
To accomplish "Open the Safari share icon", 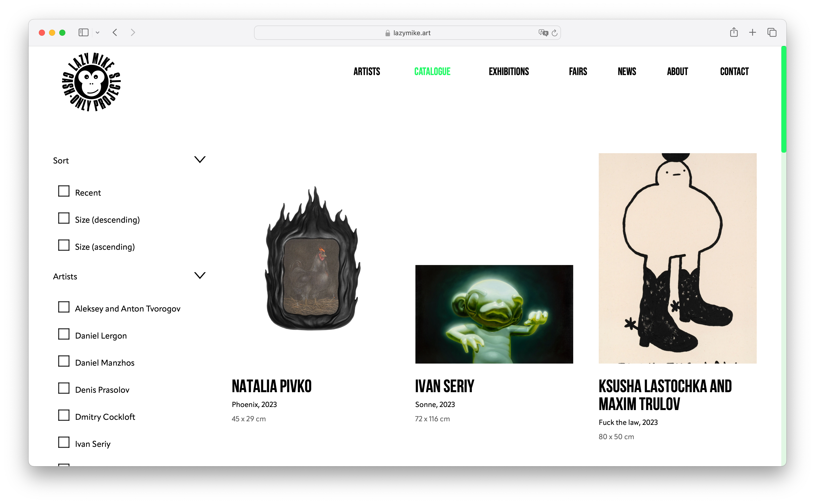I will [x=734, y=32].
